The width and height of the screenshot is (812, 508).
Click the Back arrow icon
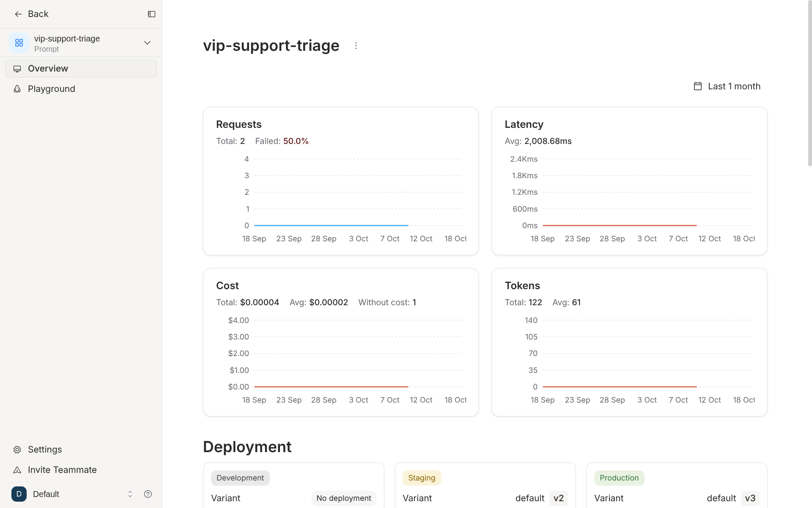click(18, 14)
